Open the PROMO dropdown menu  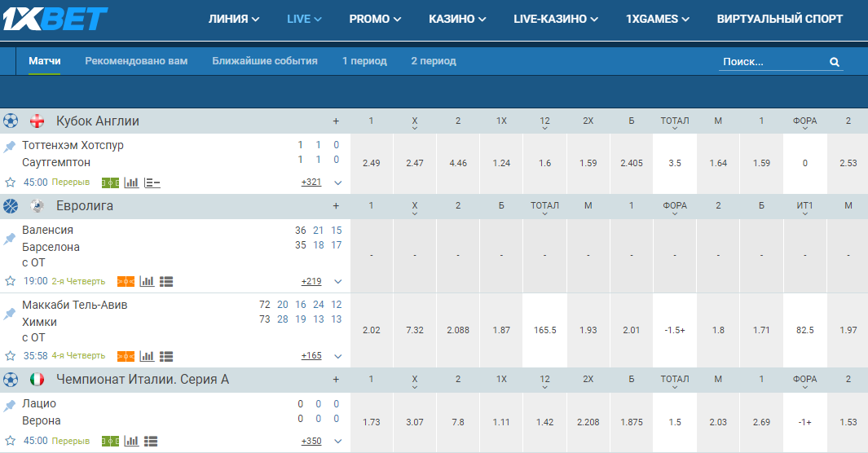375,19
